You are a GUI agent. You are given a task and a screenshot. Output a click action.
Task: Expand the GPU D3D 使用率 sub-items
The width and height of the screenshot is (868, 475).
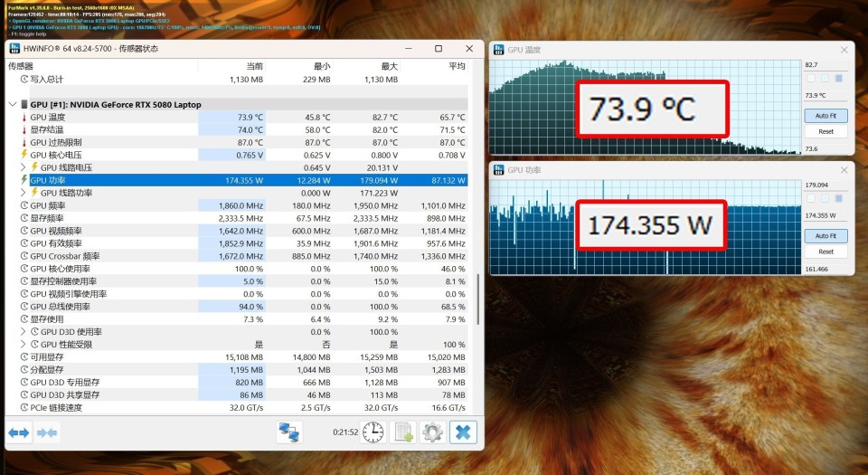[24, 332]
